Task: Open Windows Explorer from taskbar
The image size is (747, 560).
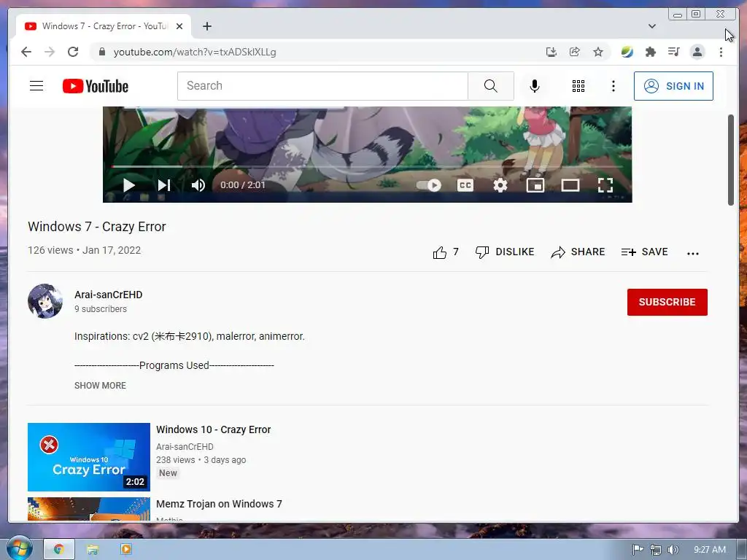Action: coord(93,550)
